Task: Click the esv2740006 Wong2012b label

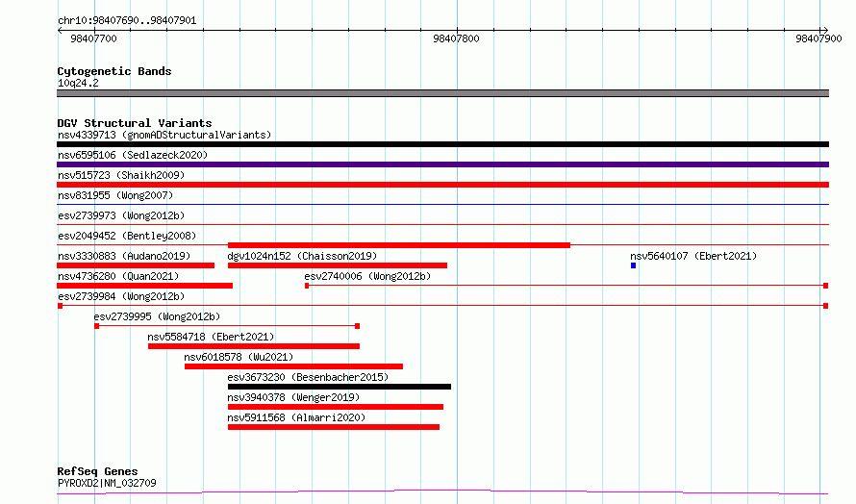Action: (367, 276)
